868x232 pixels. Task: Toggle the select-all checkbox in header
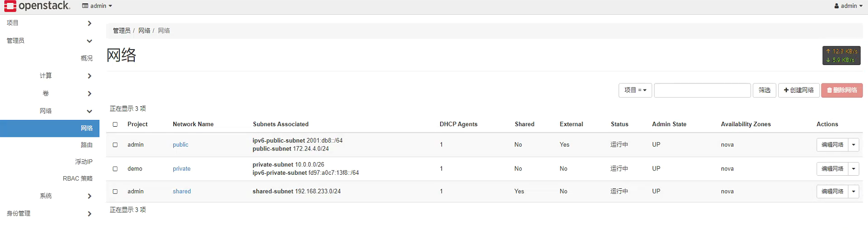coord(115,124)
